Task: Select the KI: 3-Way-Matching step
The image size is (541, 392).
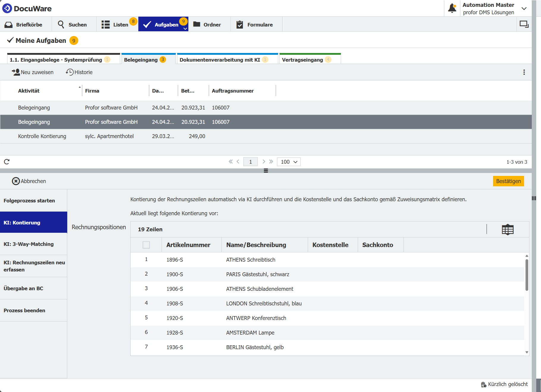Action: (28, 244)
